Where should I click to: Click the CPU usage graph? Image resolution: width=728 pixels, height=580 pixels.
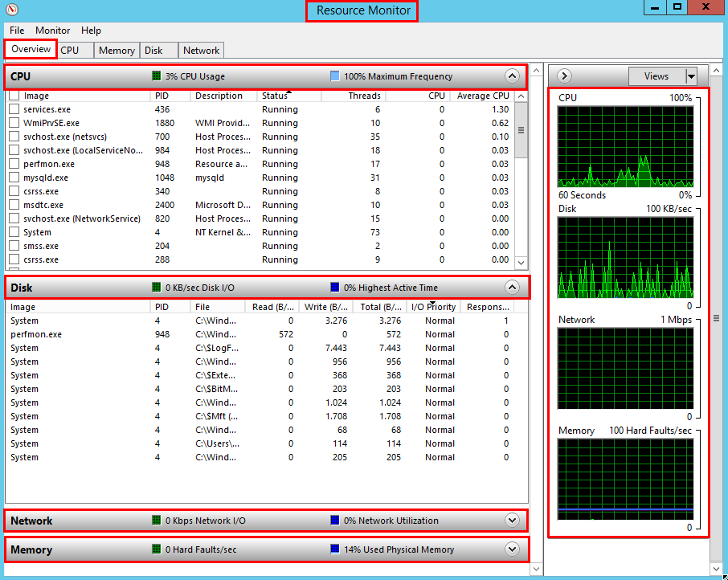tap(625, 146)
